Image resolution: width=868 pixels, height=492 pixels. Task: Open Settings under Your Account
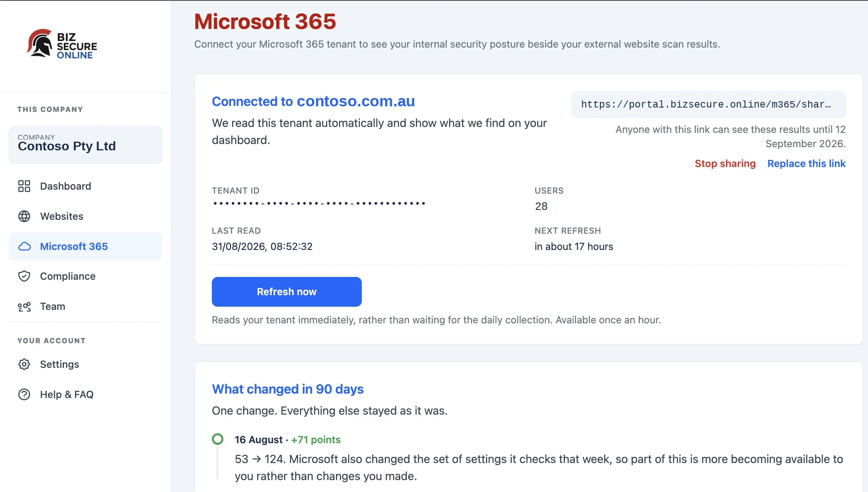(85, 364)
